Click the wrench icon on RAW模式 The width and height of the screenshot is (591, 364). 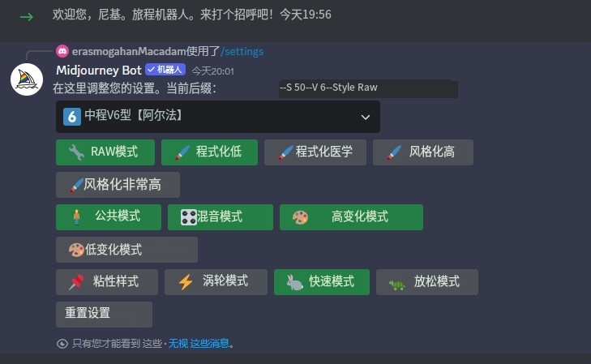coord(76,152)
